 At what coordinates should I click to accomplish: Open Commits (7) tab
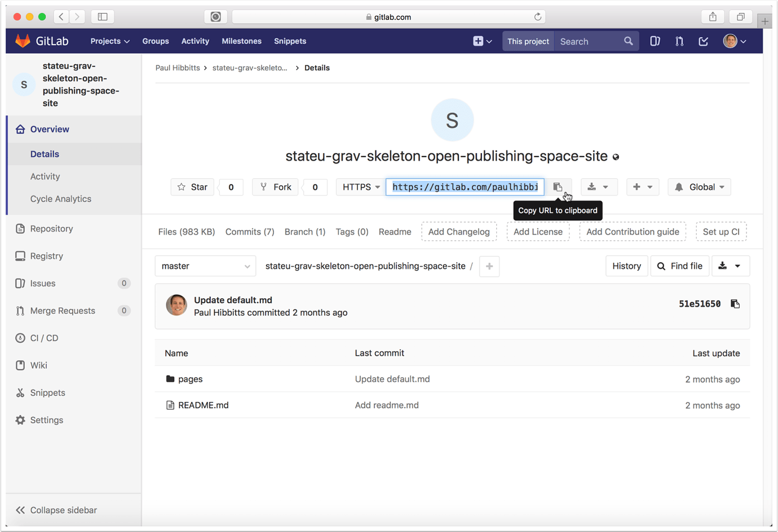(x=250, y=232)
